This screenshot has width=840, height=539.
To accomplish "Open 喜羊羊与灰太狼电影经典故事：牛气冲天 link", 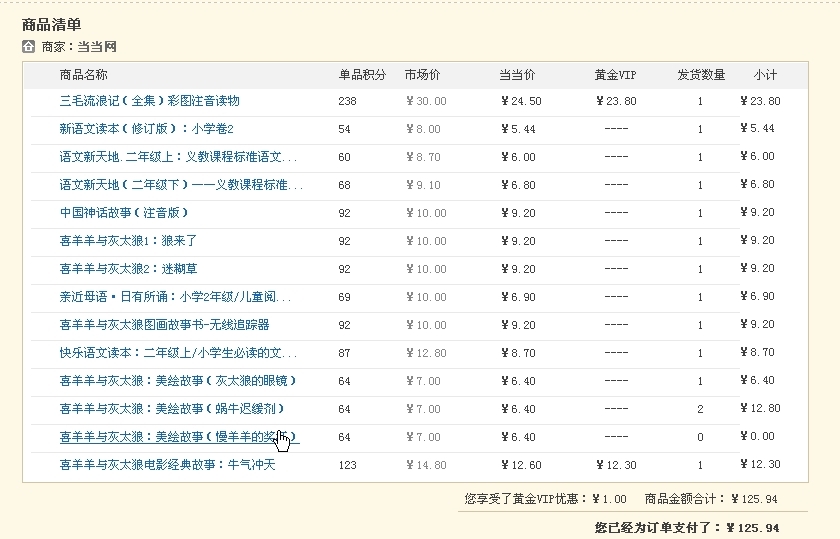I will click(167, 465).
